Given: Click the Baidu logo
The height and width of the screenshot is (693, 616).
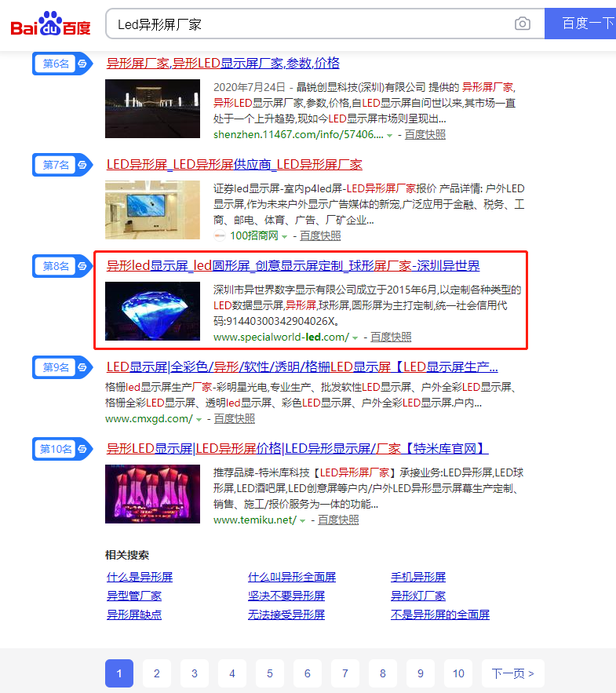Looking at the screenshot, I should click(50, 24).
